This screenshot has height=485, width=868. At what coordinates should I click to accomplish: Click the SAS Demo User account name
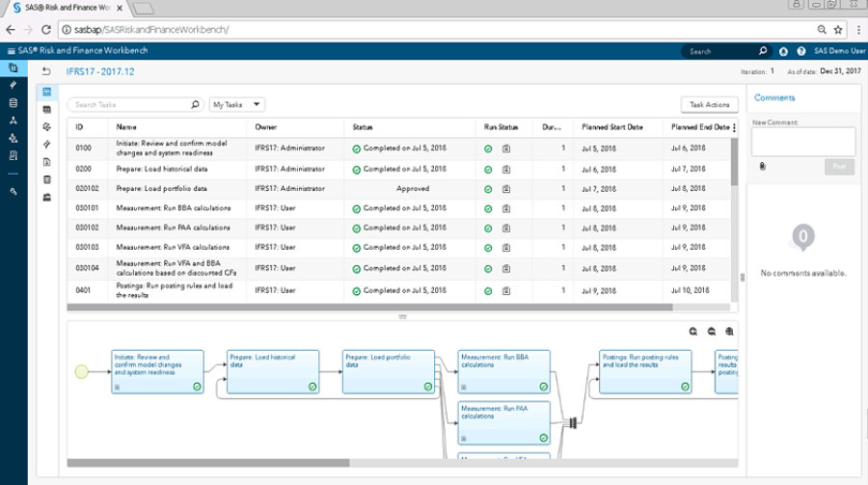pyautogui.click(x=839, y=51)
